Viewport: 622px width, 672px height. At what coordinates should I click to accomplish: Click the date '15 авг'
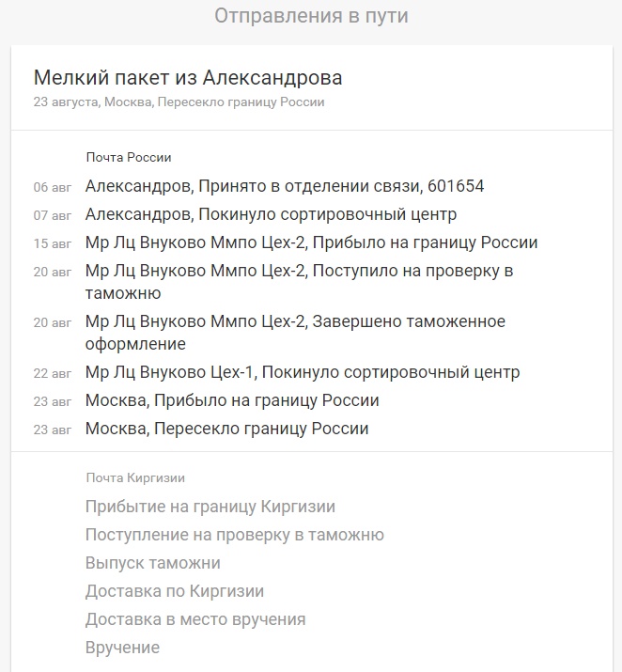[x=53, y=243]
